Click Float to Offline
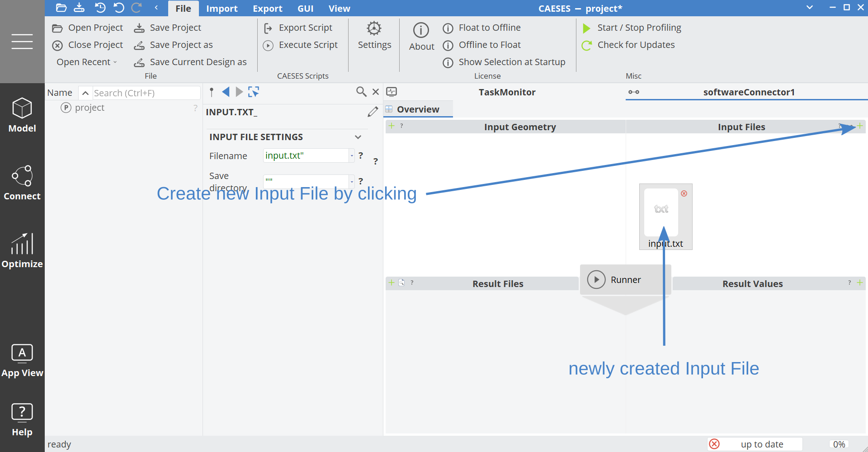This screenshot has width=868, height=452. (481, 28)
